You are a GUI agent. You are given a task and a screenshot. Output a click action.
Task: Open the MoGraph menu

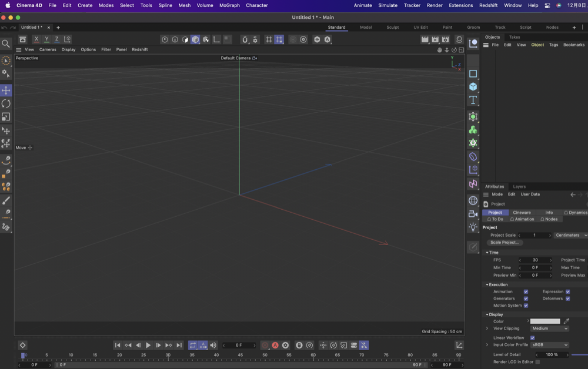(229, 5)
